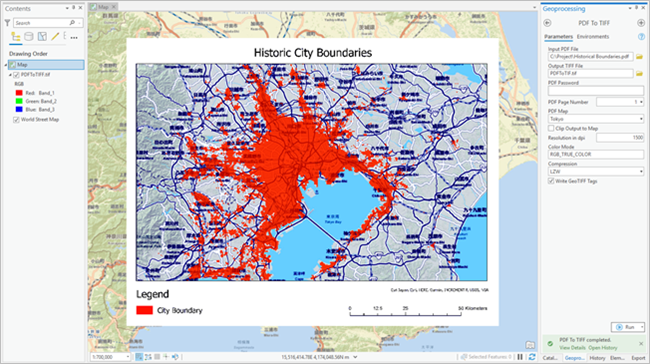Run the PDF To TIFF tool

tap(626, 327)
